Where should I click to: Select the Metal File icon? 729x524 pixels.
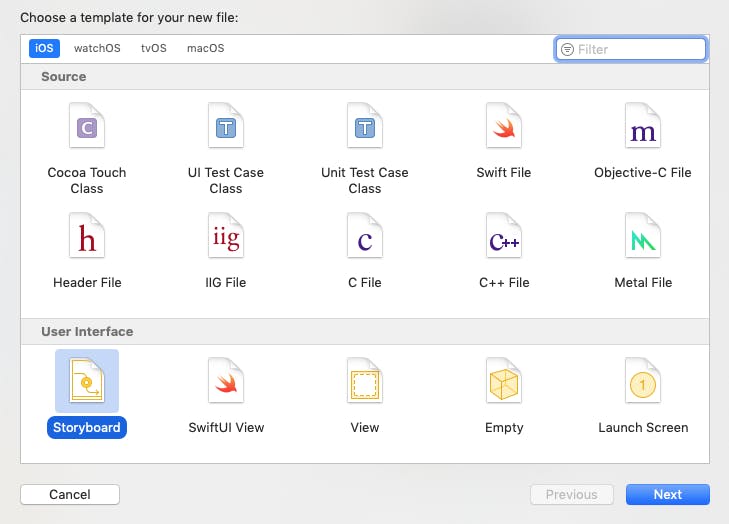coord(643,235)
